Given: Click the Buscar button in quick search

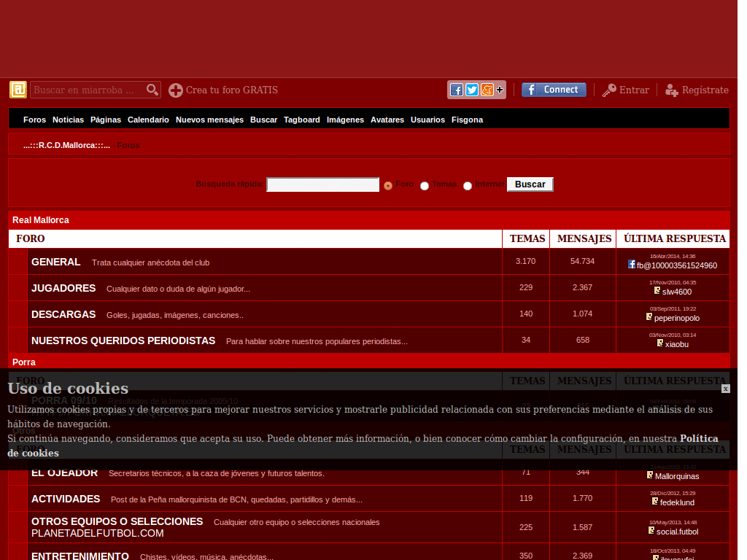Looking at the screenshot, I should click(x=530, y=184).
